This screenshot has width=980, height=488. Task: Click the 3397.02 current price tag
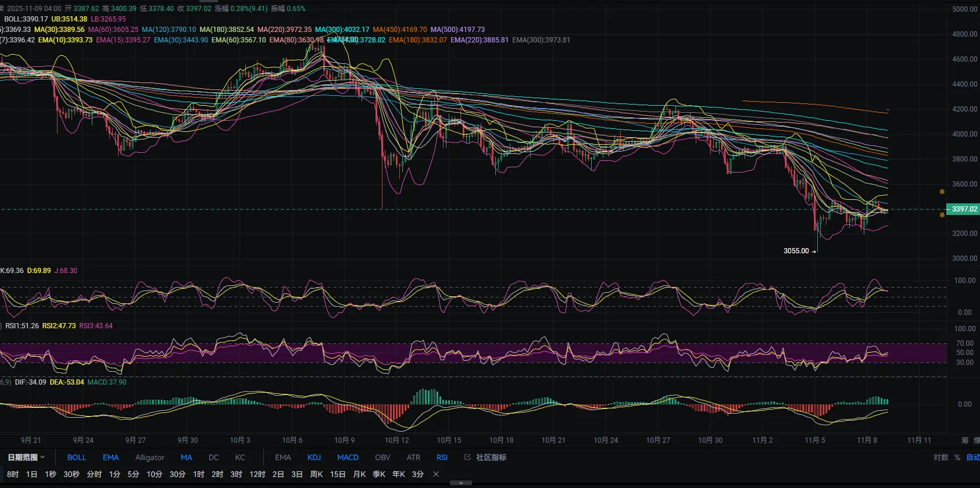963,209
